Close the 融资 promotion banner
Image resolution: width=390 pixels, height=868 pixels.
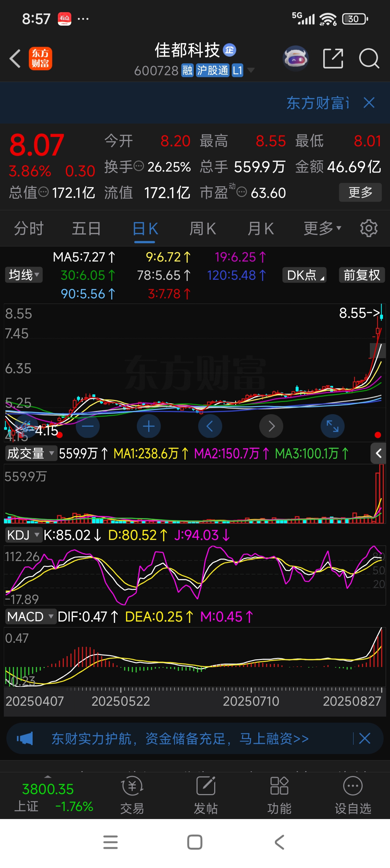365,739
